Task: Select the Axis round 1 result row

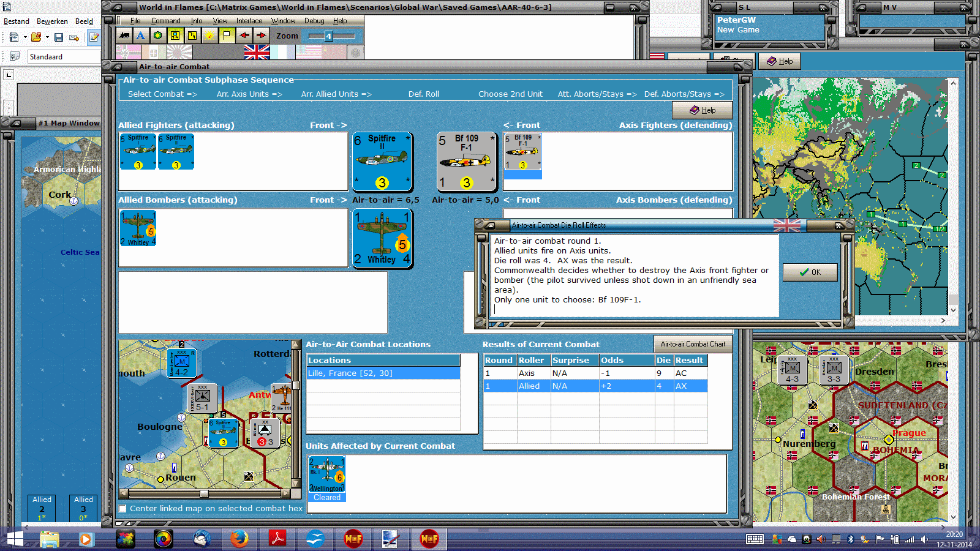Action: pyautogui.click(x=595, y=373)
